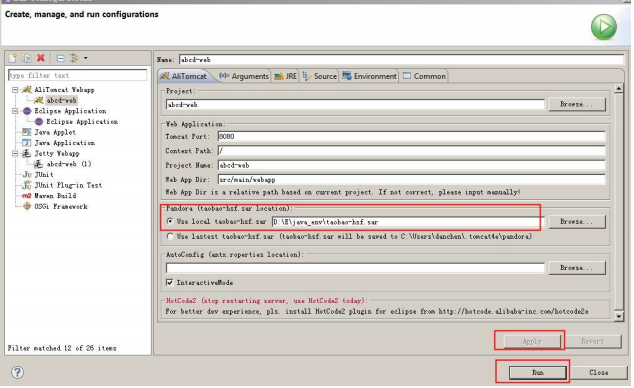634x388 pixels.
Task: Collapse the AliTomcat Webapp tree node
Action: 15,90
